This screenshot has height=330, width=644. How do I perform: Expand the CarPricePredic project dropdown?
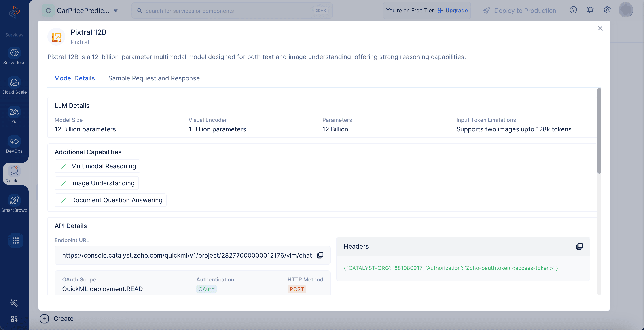click(x=116, y=11)
